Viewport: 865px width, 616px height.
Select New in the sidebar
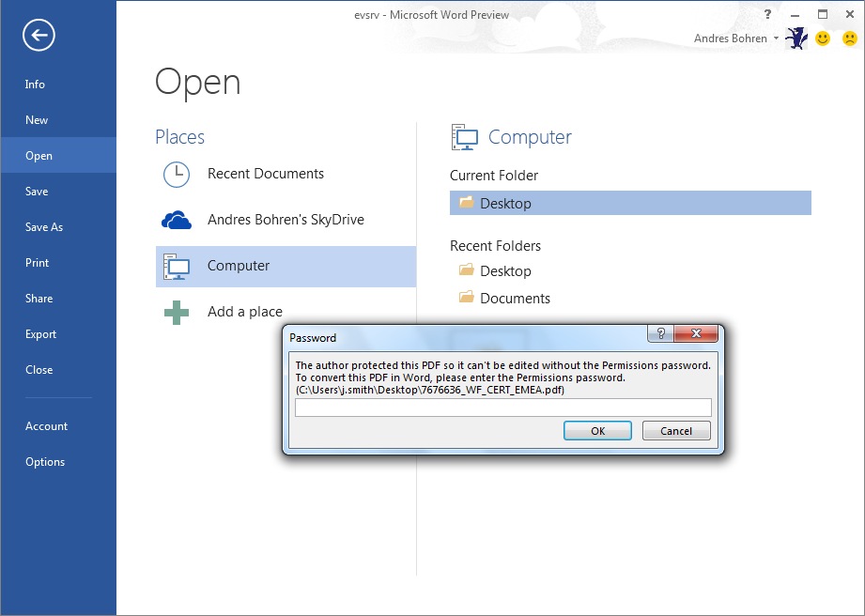[x=37, y=119]
